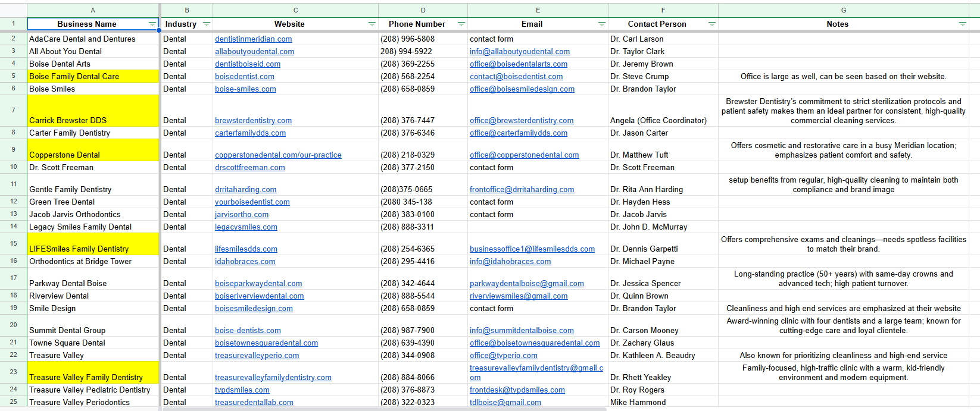Viewport: 980px width, 411px height.
Task: Open the contact@boisedentist.com email link
Action: click(x=516, y=77)
